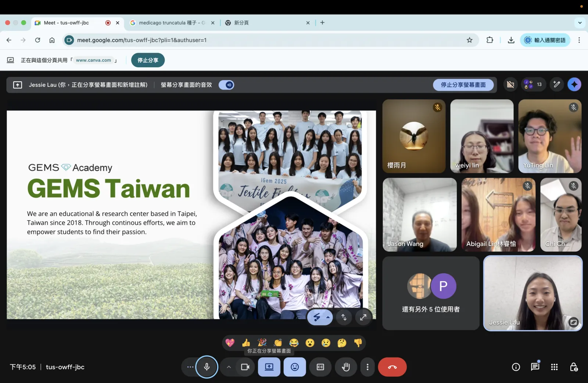Expand shared presentation to fullscreen
The image size is (588, 383).
(x=363, y=317)
